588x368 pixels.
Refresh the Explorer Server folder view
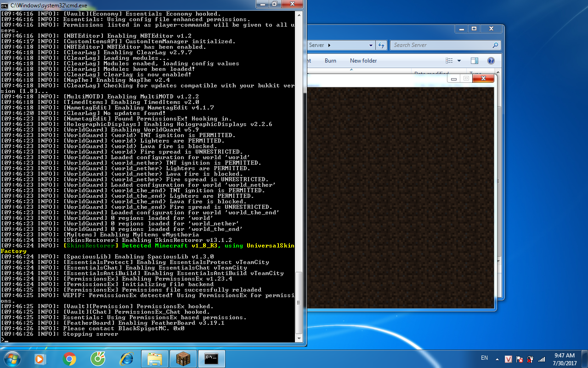tap(381, 45)
